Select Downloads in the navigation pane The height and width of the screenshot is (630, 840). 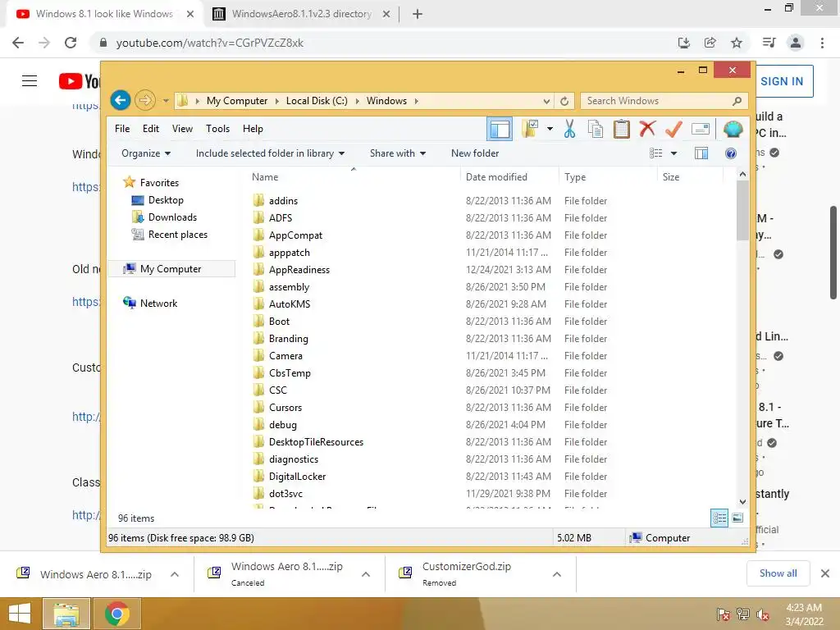pyautogui.click(x=172, y=217)
